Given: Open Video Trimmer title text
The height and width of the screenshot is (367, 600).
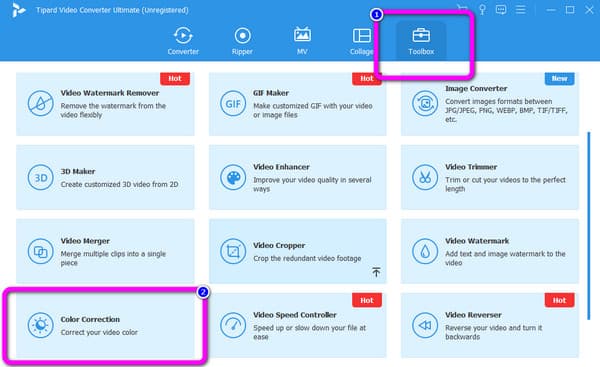Looking at the screenshot, I should tap(471, 167).
